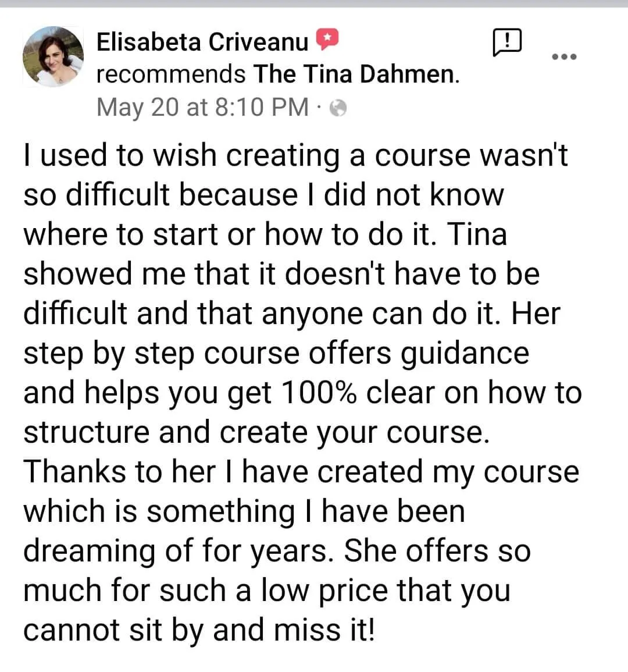Click the author name Elisabeta Criveanu
Screen dimensions: 628x672
point(202,42)
